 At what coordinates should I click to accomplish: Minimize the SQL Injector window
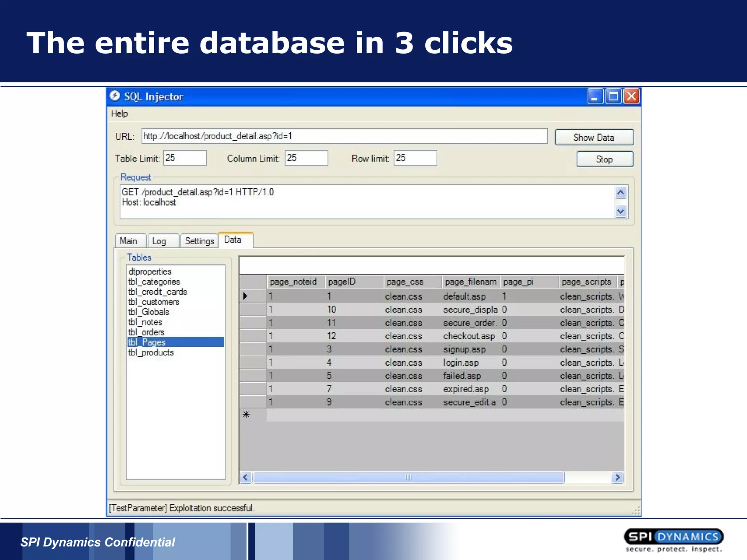[x=595, y=96]
